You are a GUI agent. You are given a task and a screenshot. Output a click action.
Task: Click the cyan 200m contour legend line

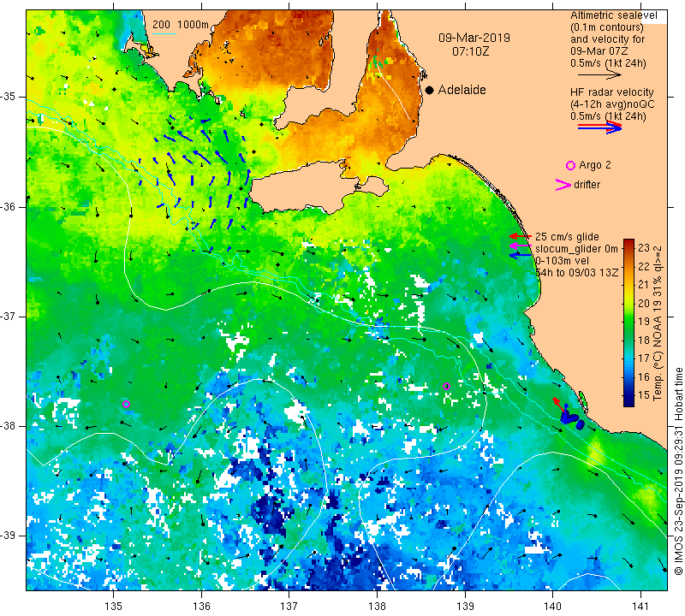(164, 33)
